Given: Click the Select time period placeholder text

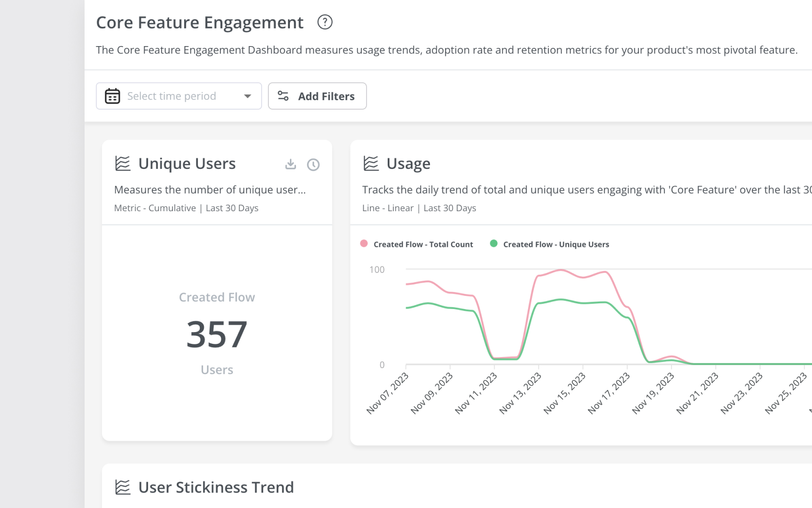Looking at the screenshot, I should (x=172, y=96).
